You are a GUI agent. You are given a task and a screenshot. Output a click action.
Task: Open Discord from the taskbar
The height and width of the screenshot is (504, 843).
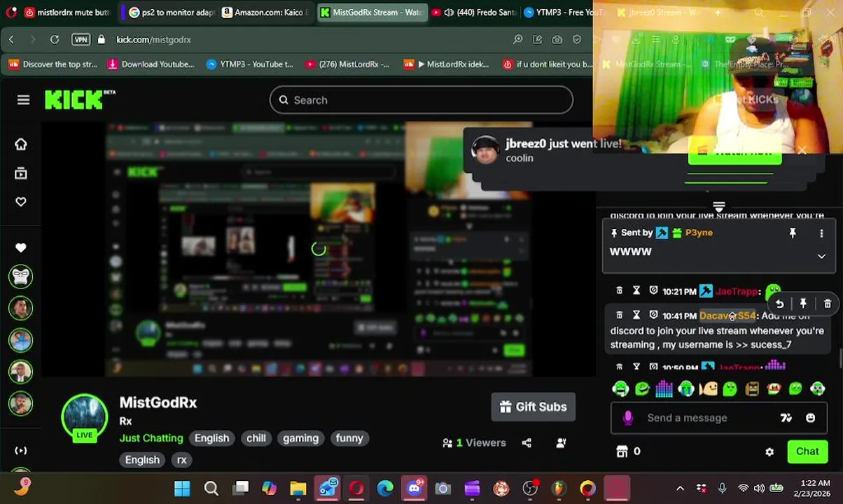(x=414, y=488)
